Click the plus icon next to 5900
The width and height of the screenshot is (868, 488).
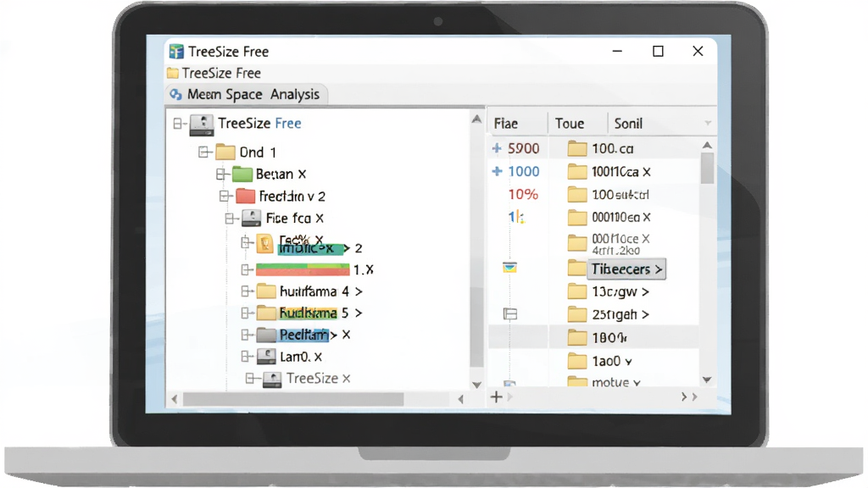tap(497, 148)
